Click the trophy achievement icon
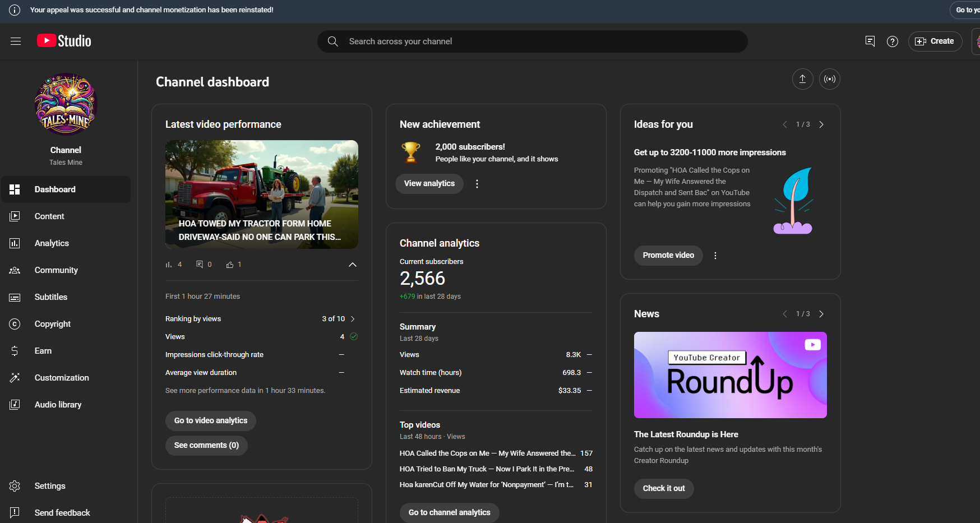The image size is (980, 523). [x=411, y=152]
